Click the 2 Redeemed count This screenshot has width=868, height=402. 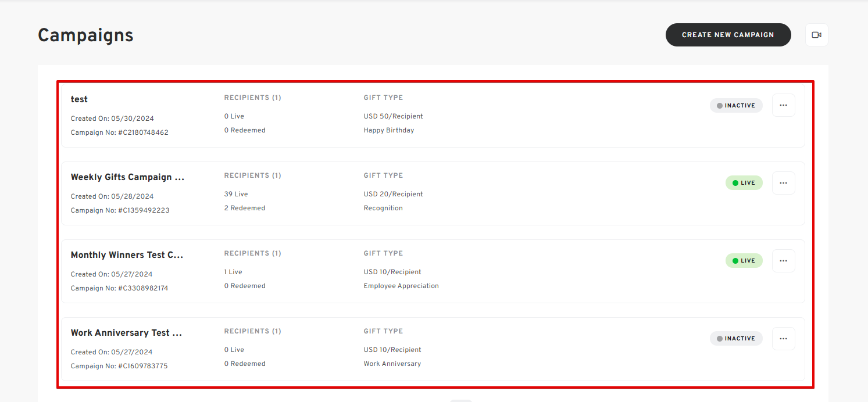(245, 208)
